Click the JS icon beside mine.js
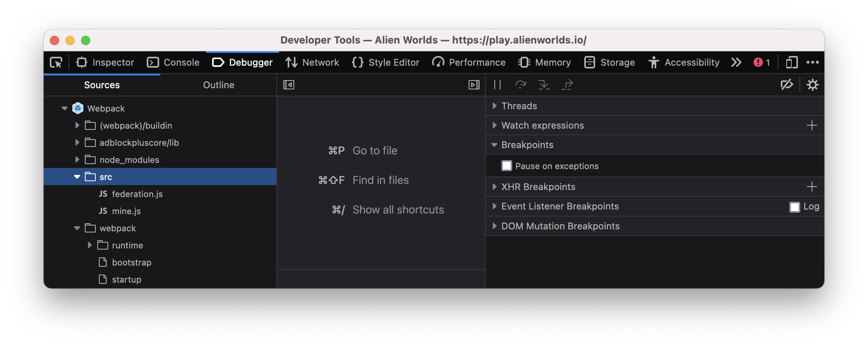Screen dimensions: 868x346 (103, 211)
